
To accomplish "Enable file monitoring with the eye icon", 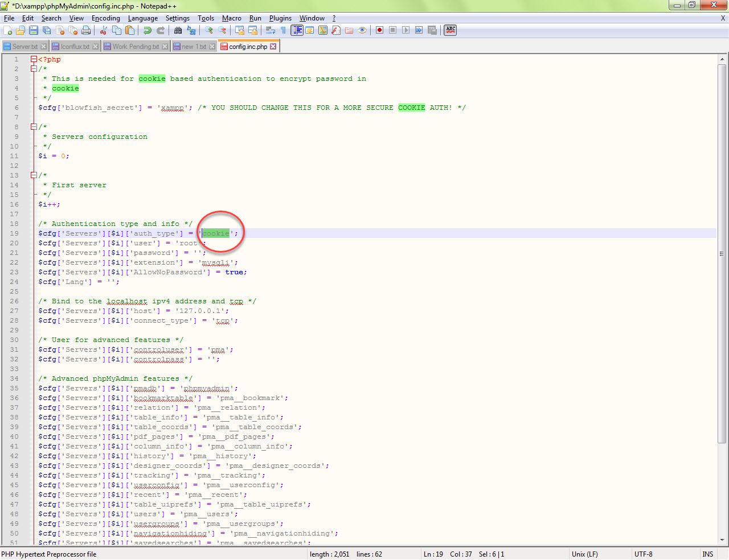I will coord(362,30).
